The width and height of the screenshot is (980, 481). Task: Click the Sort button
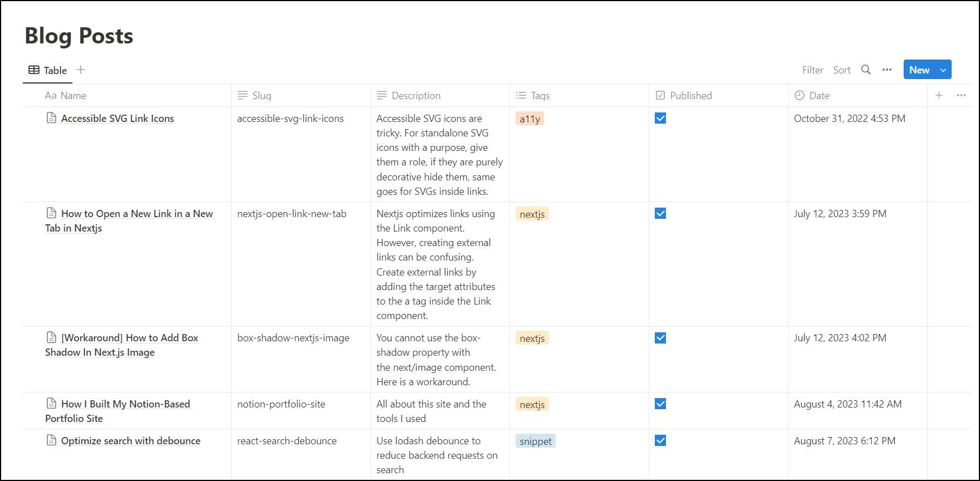click(x=841, y=70)
